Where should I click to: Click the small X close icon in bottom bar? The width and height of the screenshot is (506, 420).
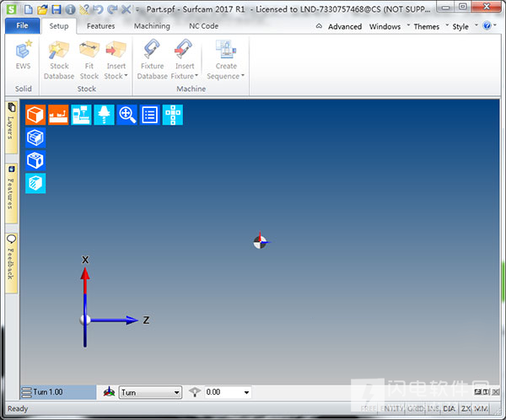(x=496, y=391)
